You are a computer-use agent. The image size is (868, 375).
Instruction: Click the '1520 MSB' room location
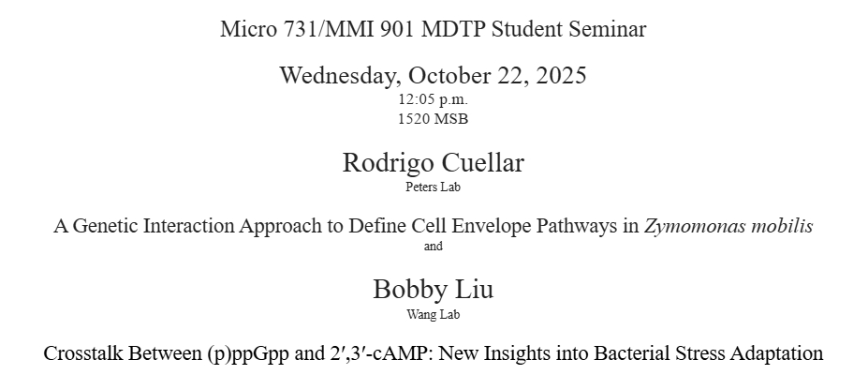(x=433, y=119)
